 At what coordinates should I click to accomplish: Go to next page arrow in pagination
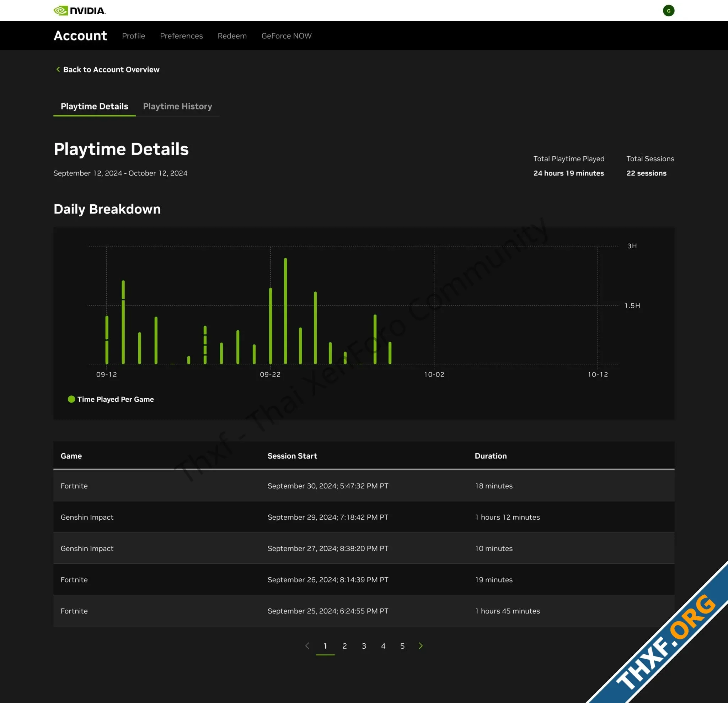click(x=421, y=645)
